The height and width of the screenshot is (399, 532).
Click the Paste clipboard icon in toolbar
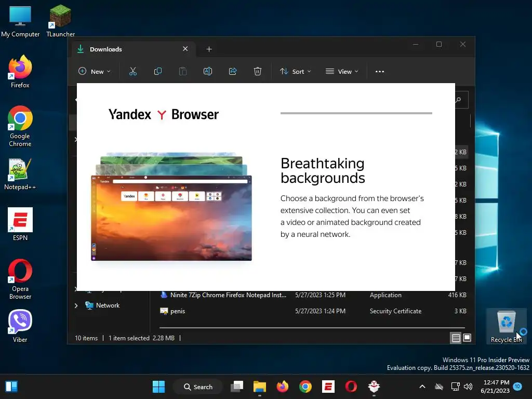point(183,71)
